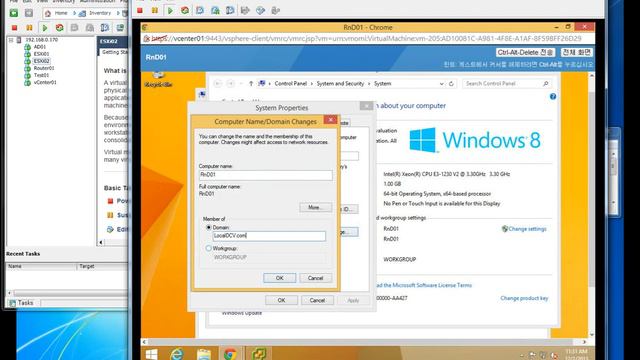Image resolution: width=640 pixels, height=360 pixels.
Task: Click Target column header in Recent Tasks
Action: coord(102,266)
